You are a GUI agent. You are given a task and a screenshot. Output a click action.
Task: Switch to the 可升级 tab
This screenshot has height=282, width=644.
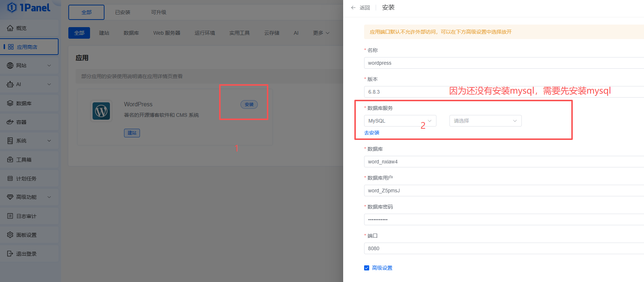click(x=159, y=12)
